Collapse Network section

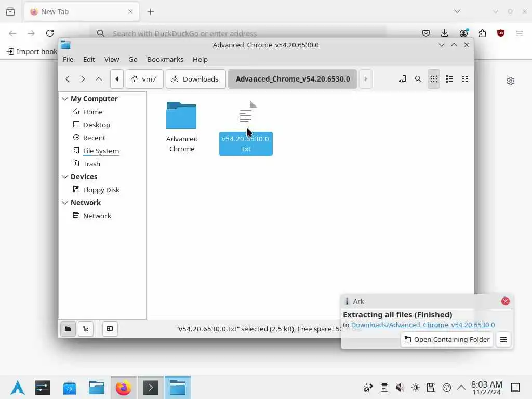point(65,203)
